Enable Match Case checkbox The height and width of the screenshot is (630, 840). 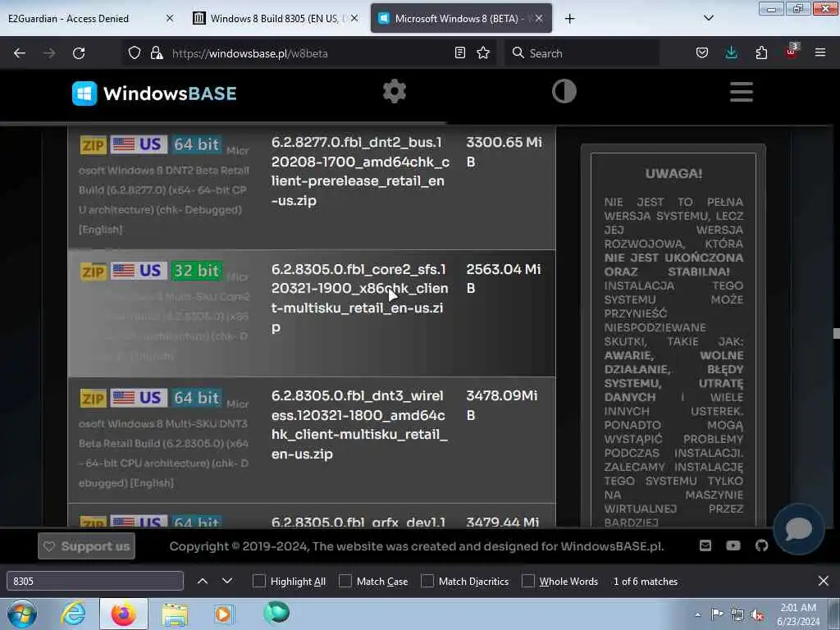(x=345, y=581)
